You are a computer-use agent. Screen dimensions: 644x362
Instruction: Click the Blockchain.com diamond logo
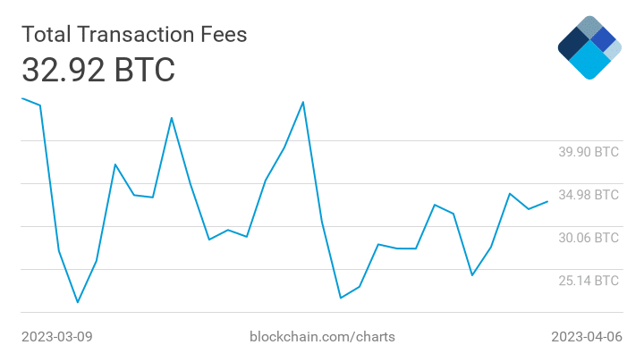point(589,47)
